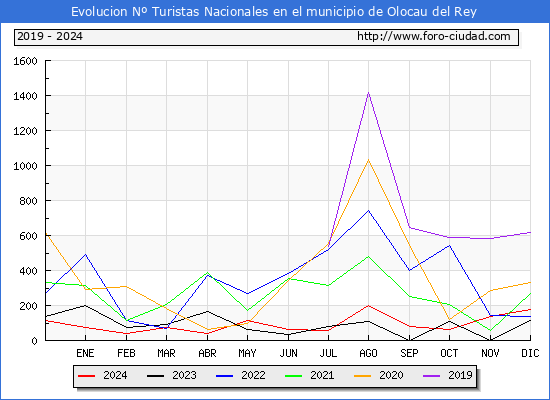Click the blue 2022 legend swatch
550x400 pixels.
[x=224, y=376]
